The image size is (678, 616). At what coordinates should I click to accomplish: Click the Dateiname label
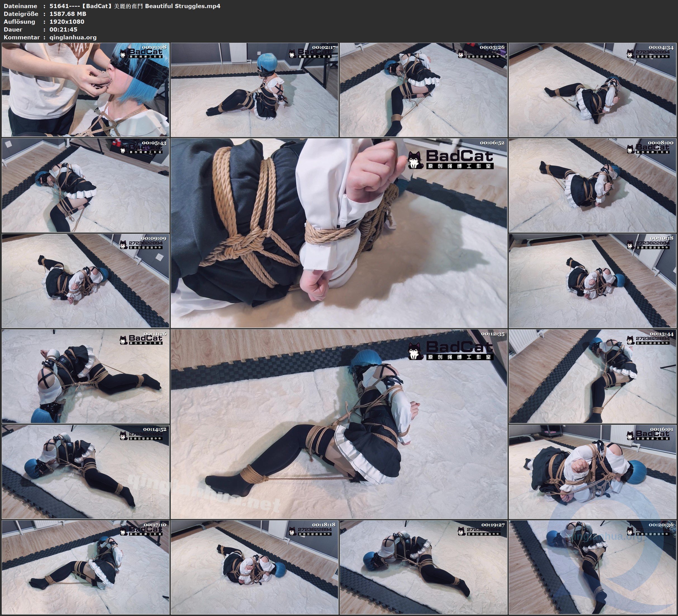[20, 6]
